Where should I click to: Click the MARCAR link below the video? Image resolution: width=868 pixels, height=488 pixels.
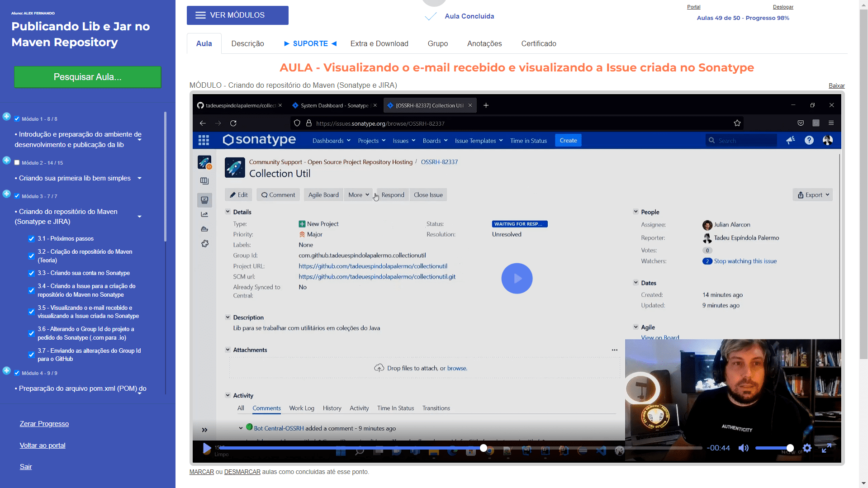(x=201, y=472)
